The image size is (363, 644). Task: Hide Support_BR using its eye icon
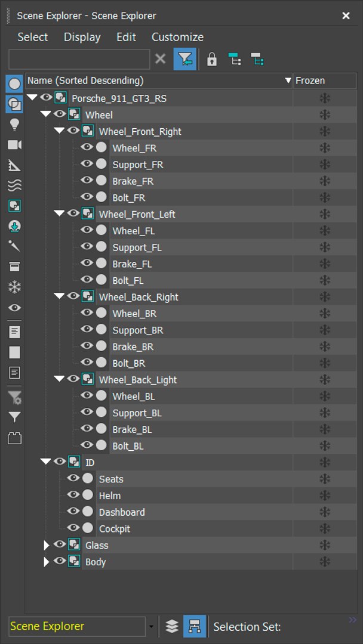tap(87, 329)
